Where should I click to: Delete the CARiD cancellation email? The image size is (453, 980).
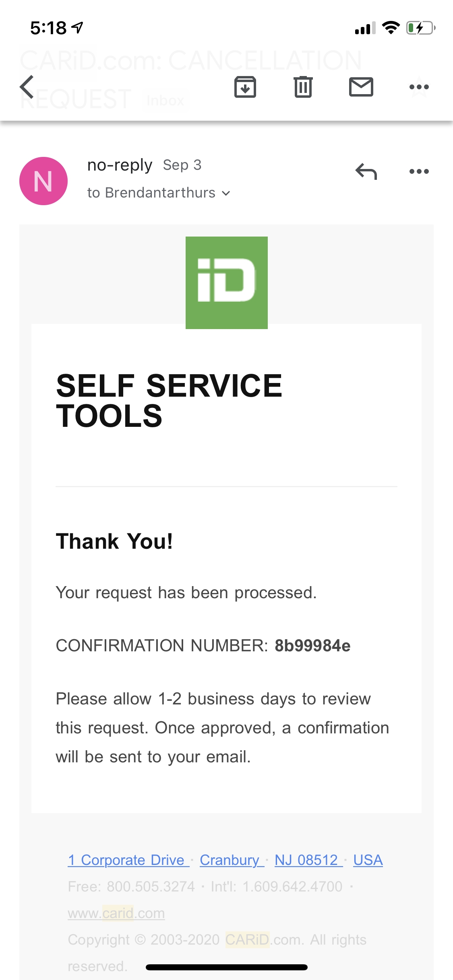303,86
